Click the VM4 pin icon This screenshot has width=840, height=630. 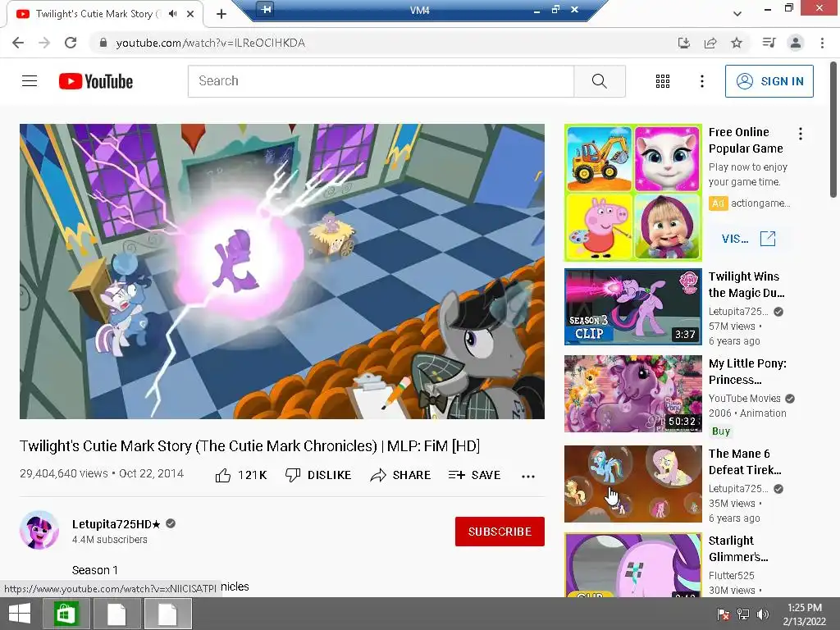pos(266,8)
